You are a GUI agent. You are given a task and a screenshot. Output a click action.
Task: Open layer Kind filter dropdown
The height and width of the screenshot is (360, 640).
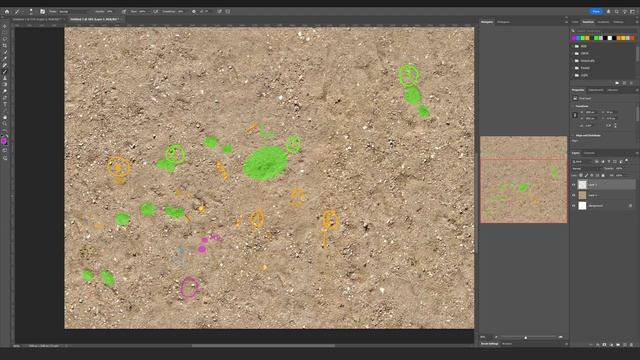[x=582, y=162]
